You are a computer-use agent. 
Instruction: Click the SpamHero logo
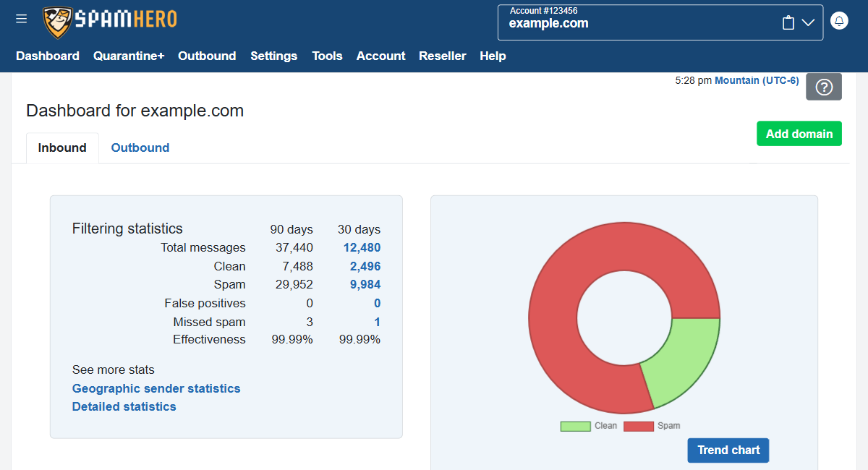[x=110, y=22]
